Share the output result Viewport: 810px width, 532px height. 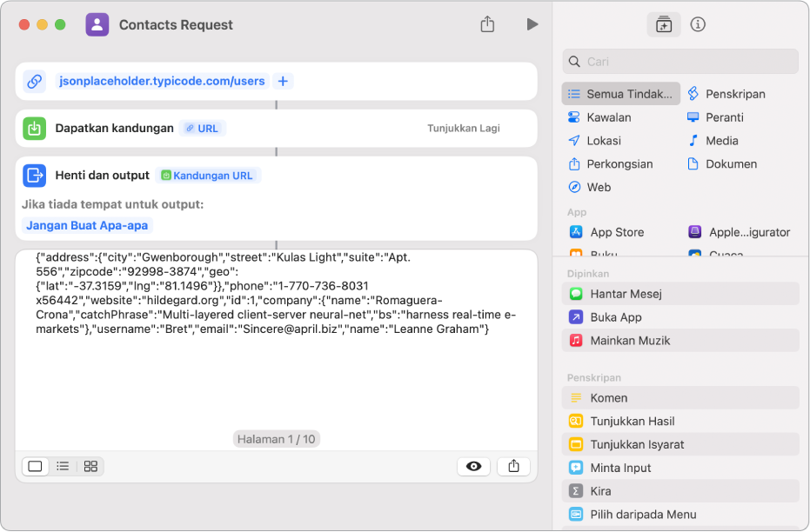click(513, 466)
